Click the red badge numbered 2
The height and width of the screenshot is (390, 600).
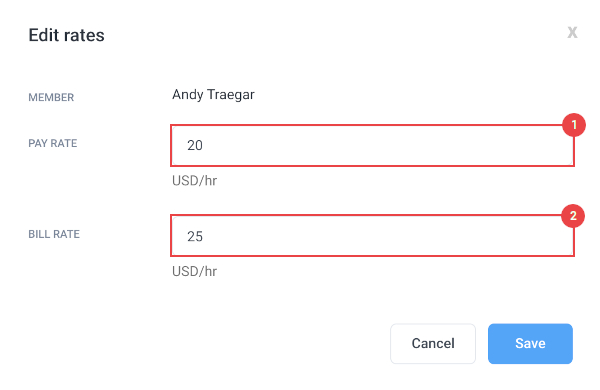click(573, 216)
